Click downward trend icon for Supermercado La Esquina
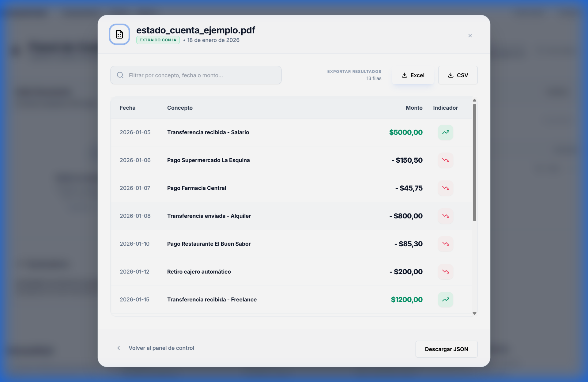588x382 pixels. point(446,160)
